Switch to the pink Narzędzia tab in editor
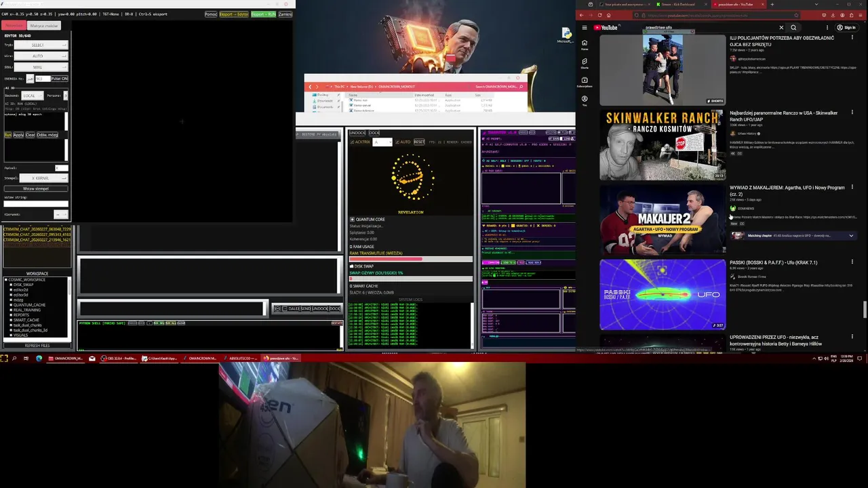The height and width of the screenshot is (488, 868). click(x=14, y=26)
